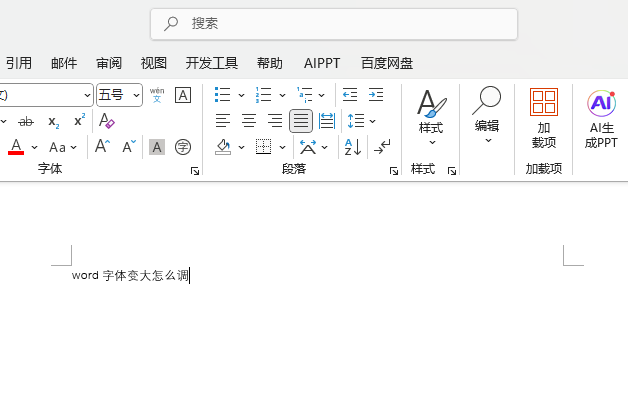Image resolution: width=628 pixels, height=404 pixels.
Task: Center align text
Action: point(249,121)
